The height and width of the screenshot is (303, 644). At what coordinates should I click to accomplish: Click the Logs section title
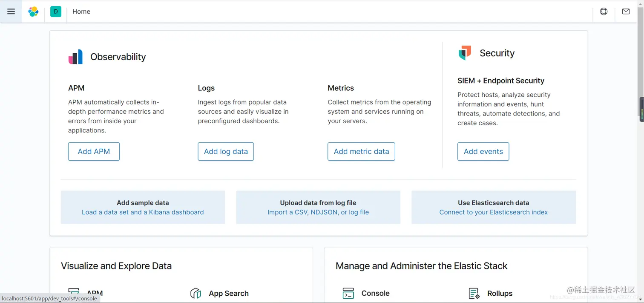point(206,88)
